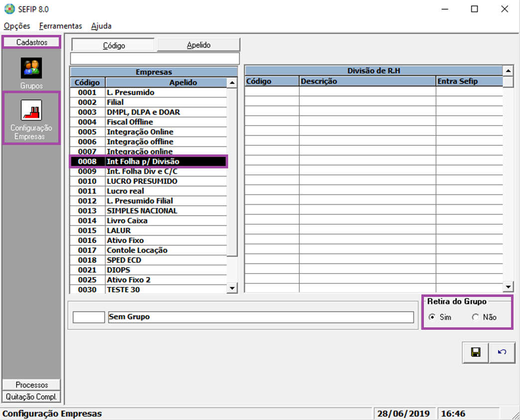Select company 0001 L. Presumido
This screenshot has width=520, height=420.
pyautogui.click(x=148, y=93)
